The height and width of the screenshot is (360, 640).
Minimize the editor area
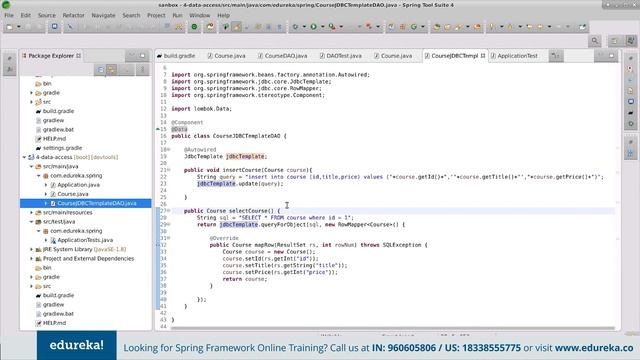[x=600, y=56]
